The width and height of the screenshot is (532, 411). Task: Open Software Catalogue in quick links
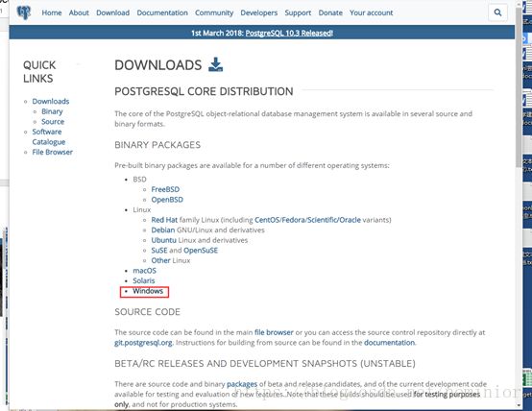pyautogui.click(x=49, y=136)
